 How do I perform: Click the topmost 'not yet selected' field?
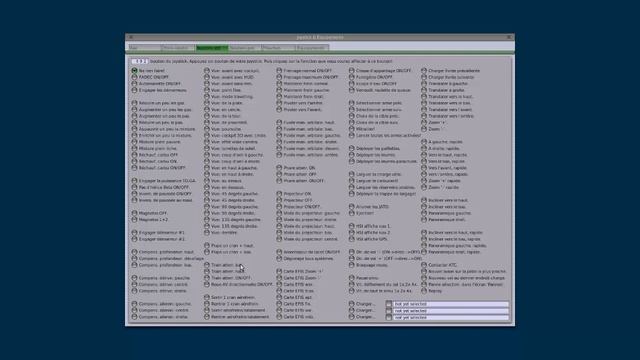click(451, 304)
